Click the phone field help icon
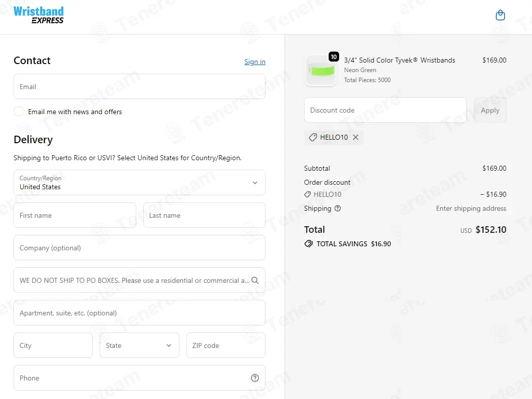This screenshot has width=532, height=399. tap(255, 378)
